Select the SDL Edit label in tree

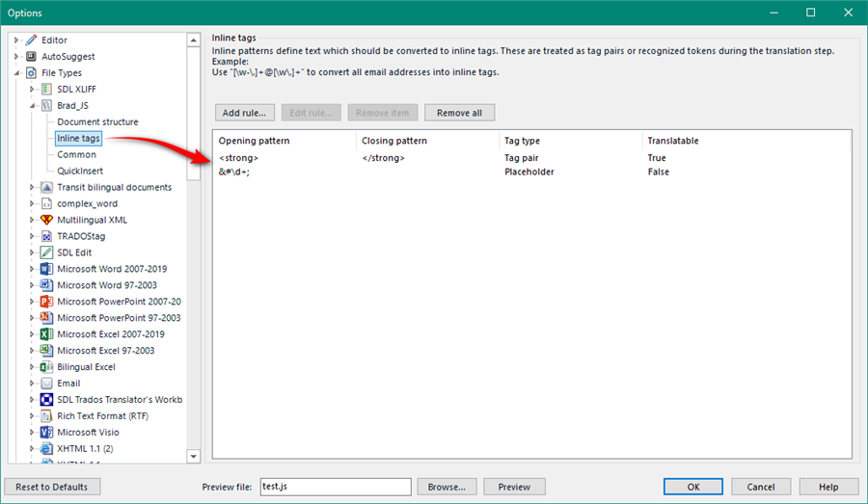[x=74, y=252]
